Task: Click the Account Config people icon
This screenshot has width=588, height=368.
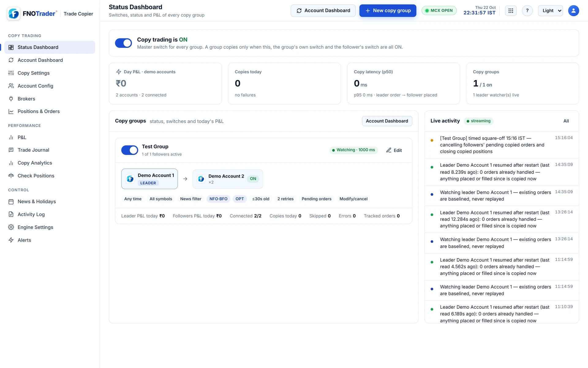Action: point(11,86)
